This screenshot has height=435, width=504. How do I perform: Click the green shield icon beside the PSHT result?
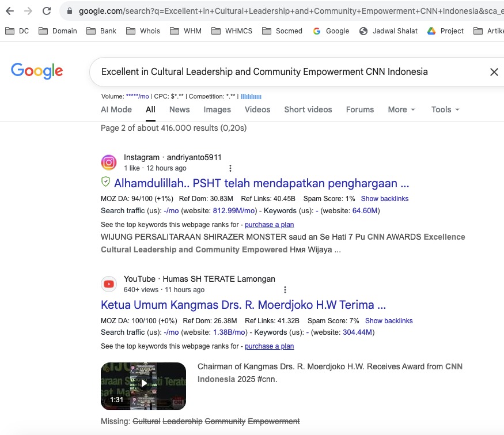click(x=105, y=183)
